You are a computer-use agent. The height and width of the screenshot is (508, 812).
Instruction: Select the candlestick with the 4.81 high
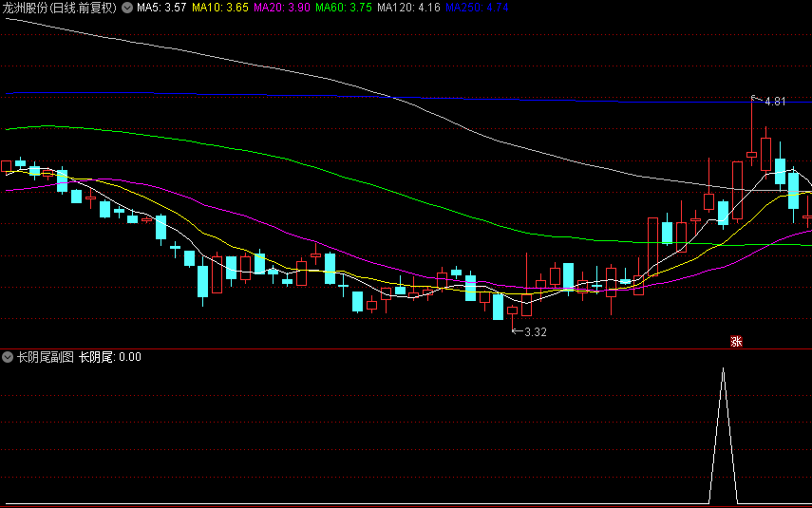pos(751,155)
